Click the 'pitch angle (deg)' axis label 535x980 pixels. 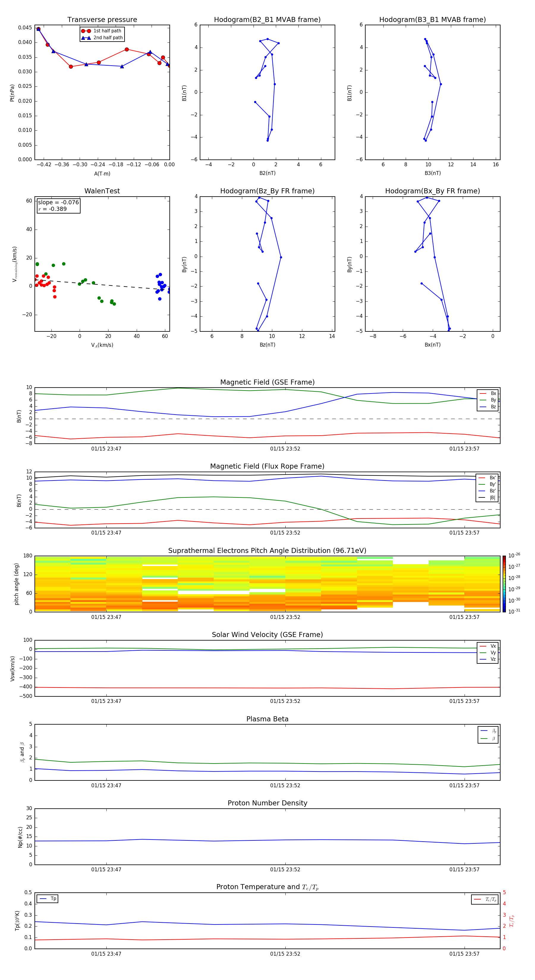point(16,584)
